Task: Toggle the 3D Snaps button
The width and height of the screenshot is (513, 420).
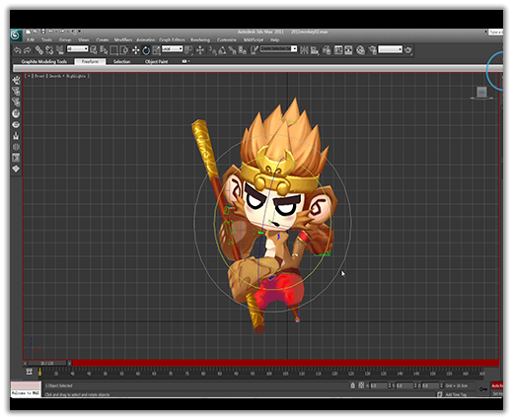Action: 212,50
